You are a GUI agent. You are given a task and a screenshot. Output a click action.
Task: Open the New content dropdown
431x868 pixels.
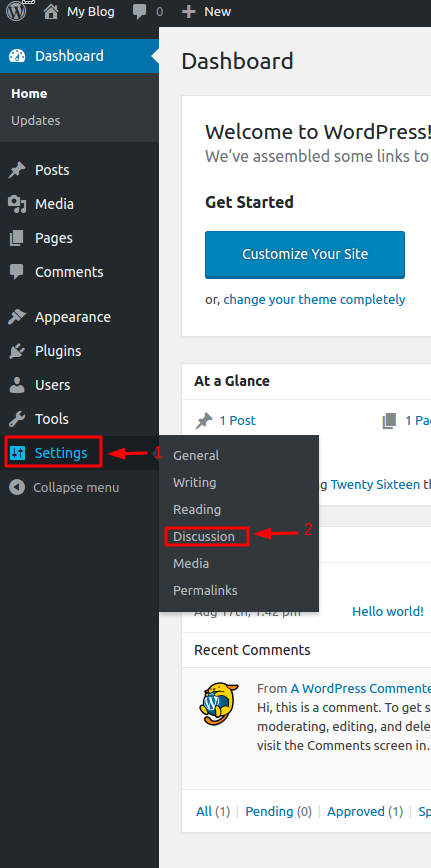[x=206, y=12]
